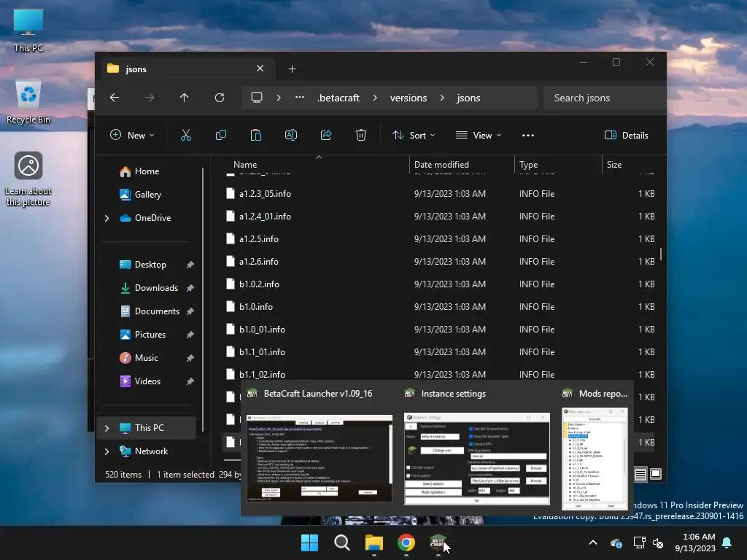Click the file list vertical scrollbar

pyautogui.click(x=661, y=253)
